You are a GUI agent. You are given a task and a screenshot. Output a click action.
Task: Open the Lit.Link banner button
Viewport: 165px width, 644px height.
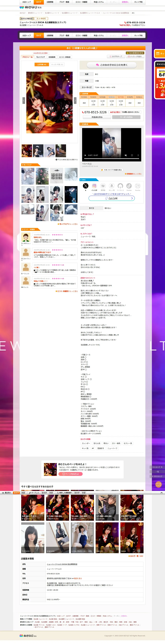[112, 198]
